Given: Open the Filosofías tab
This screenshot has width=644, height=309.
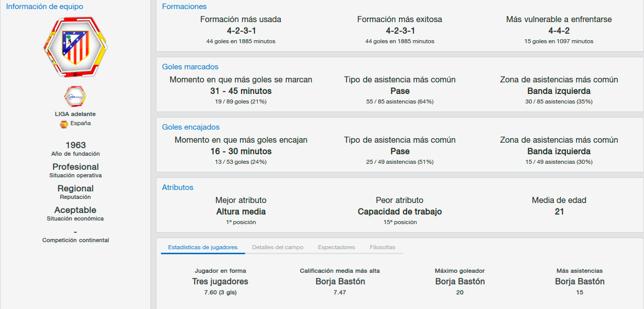Looking at the screenshot, I should (x=382, y=247).
